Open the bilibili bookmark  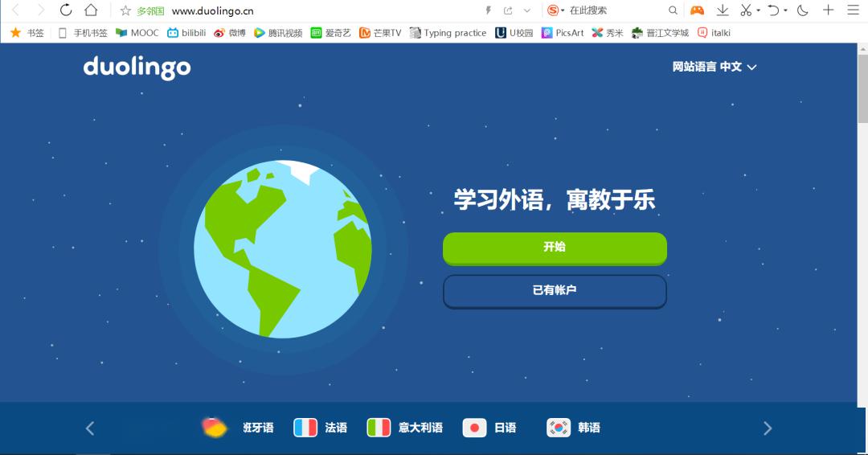pos(186,33)
